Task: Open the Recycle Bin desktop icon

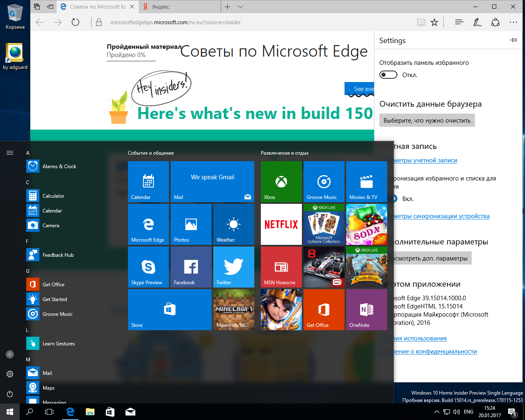Action: click(15, 16)
